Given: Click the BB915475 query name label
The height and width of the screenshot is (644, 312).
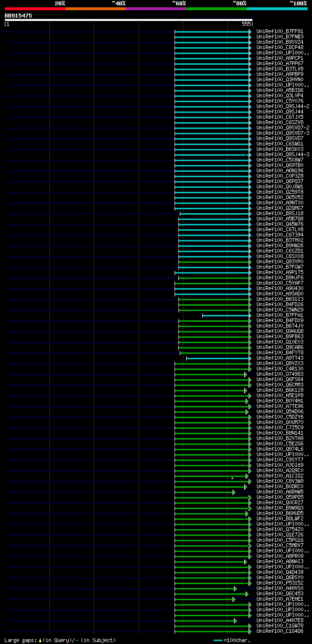Looking at the screenshot, I should point(19,16).
